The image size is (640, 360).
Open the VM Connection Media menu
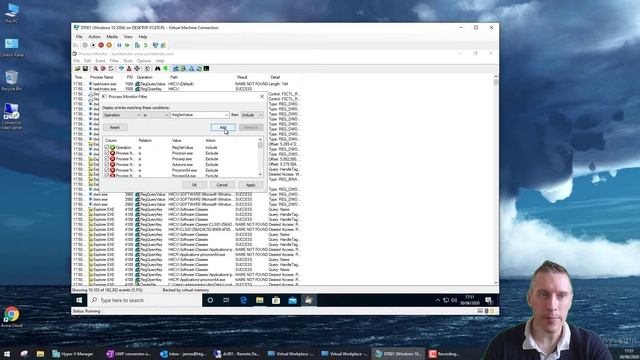click(112, 37)
